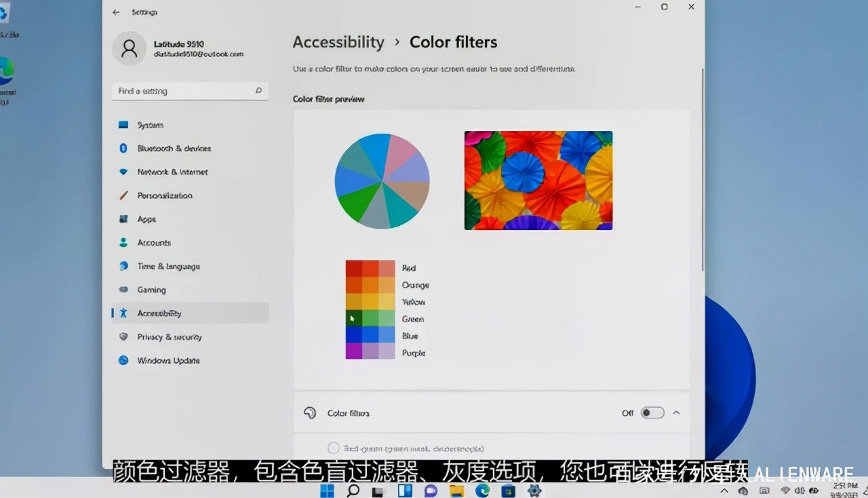Open Microsoft Store from the taskbar
The width and height of the screenshot is (868, 498).
pyautogui.click(x=508, y=491)
